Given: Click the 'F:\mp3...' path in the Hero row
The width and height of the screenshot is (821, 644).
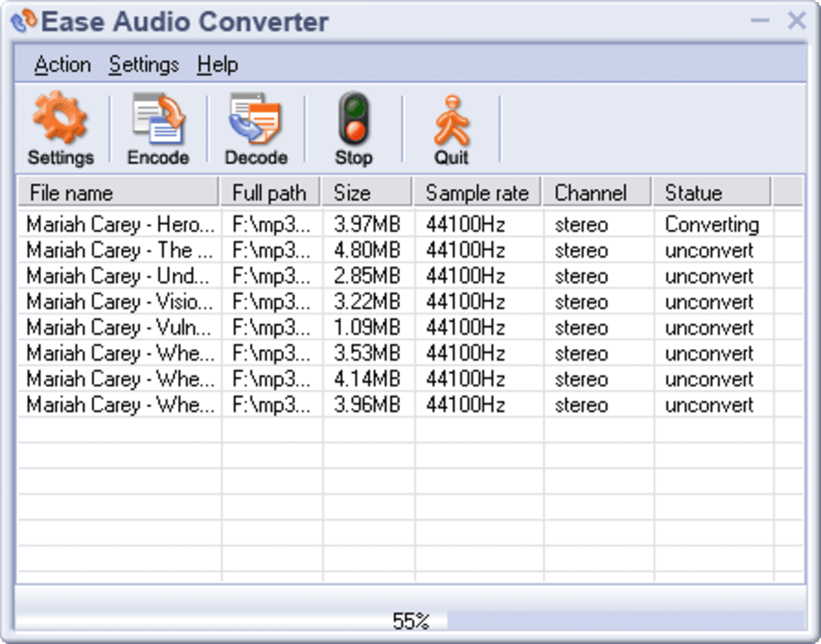Looking at the screenshot, I should 272,225.
